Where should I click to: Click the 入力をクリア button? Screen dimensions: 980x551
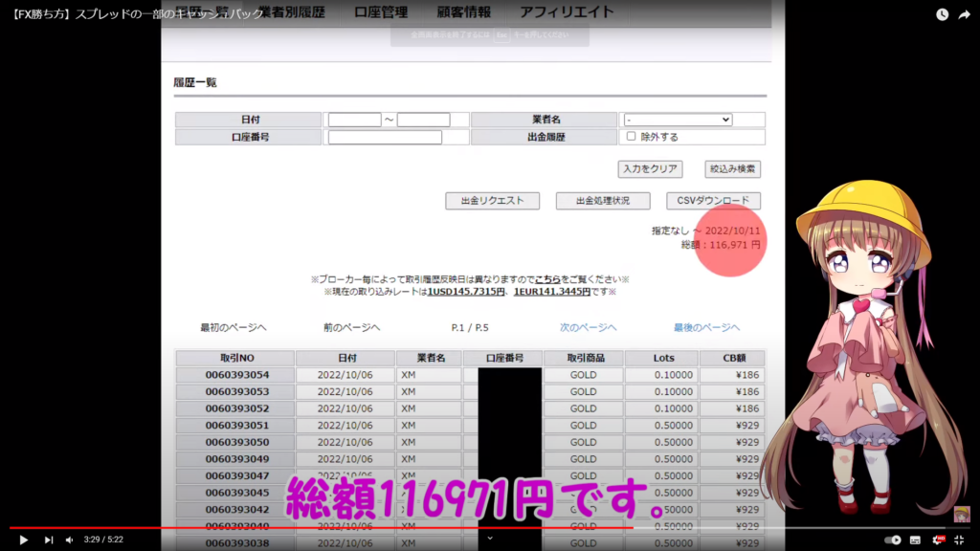click(650, 168)
